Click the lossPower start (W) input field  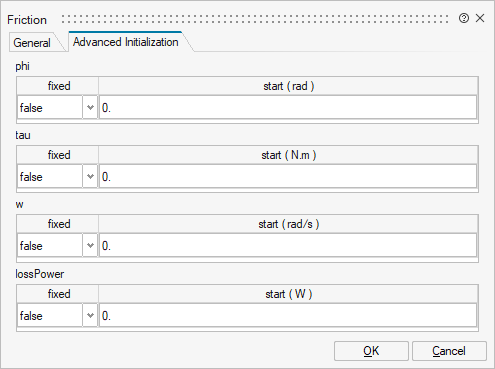pyautogui.click(x=288, y=315)
